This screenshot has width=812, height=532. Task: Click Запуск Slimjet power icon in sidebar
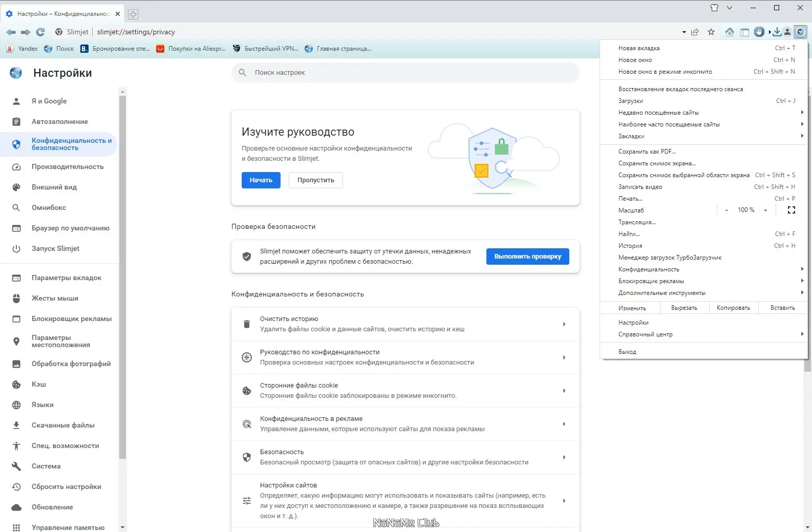click(16, 248)
